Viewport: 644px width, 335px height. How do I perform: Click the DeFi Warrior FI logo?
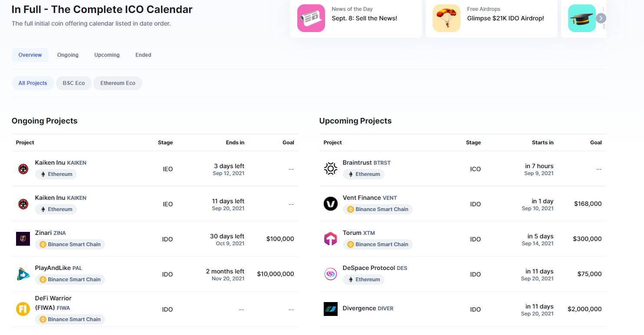click(23, 309)
